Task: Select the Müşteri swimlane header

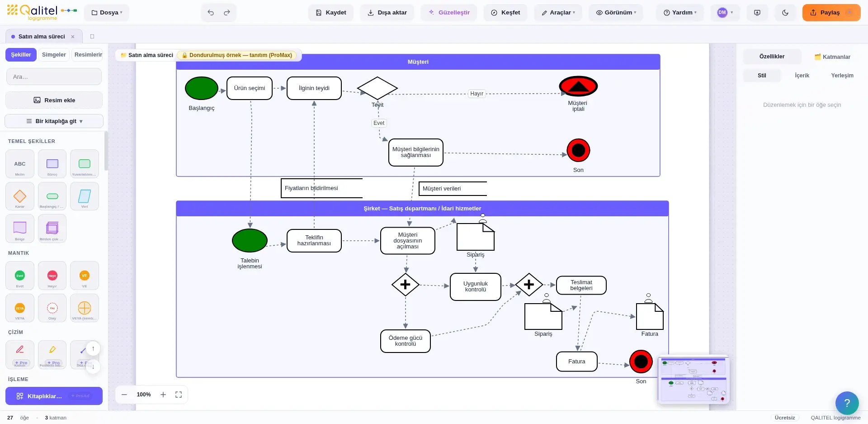Action: [x=418, y=62]
